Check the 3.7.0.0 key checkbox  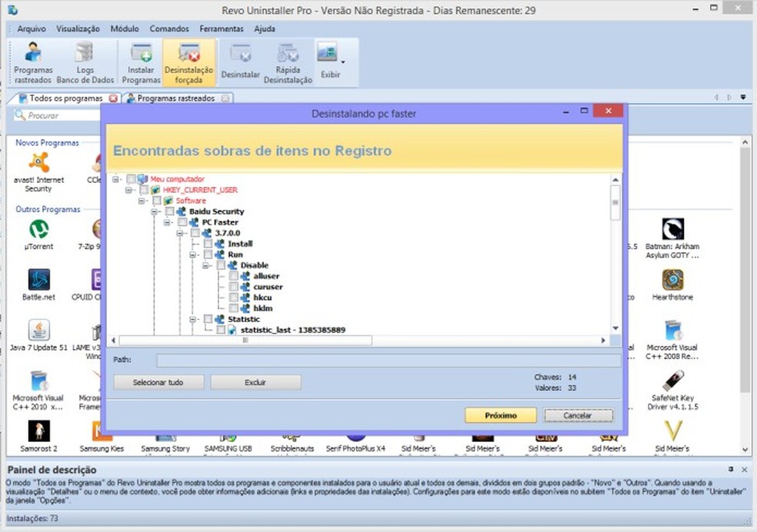195,232
